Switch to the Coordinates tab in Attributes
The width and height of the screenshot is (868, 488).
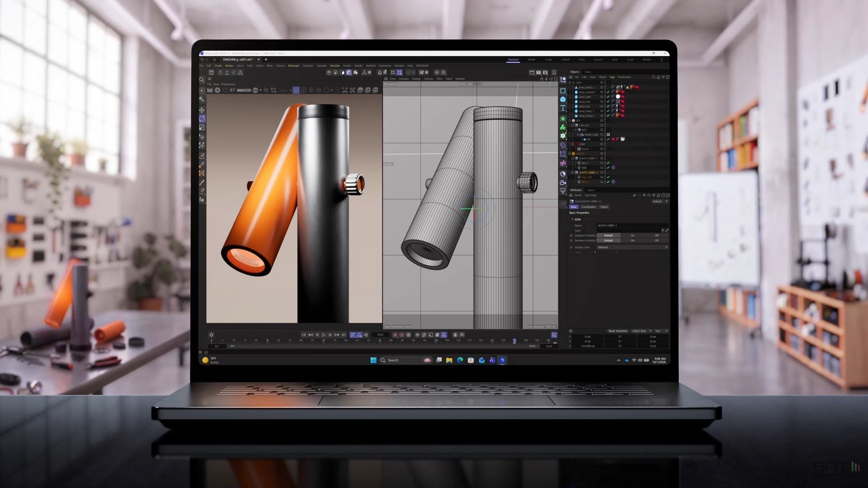[588, 207]
